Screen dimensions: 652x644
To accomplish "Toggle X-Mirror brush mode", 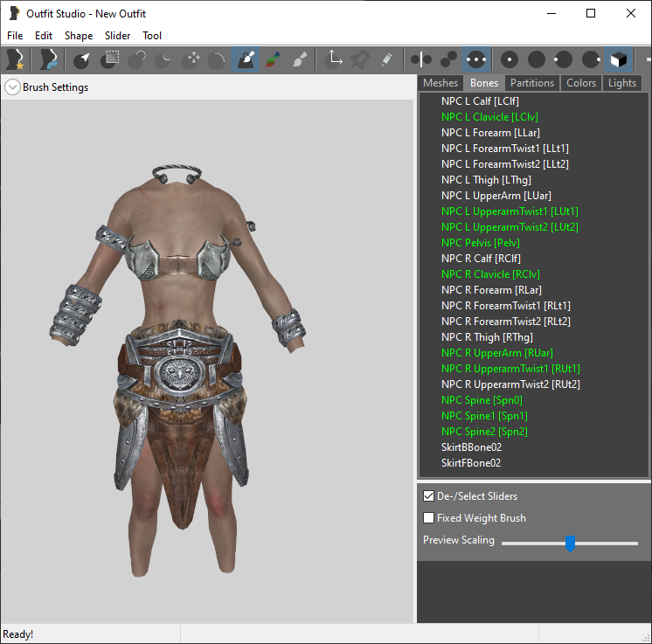I will click(421, 59).
